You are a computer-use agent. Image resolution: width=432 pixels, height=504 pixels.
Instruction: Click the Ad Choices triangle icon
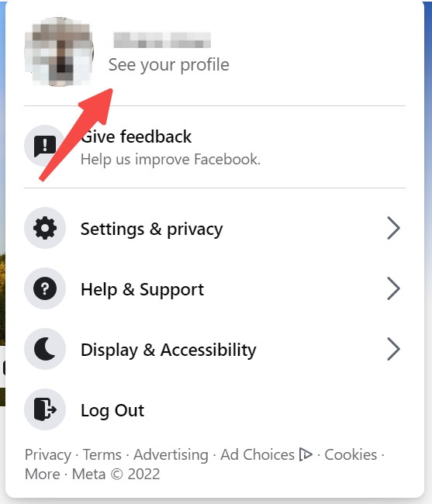(x=306, y=454)
